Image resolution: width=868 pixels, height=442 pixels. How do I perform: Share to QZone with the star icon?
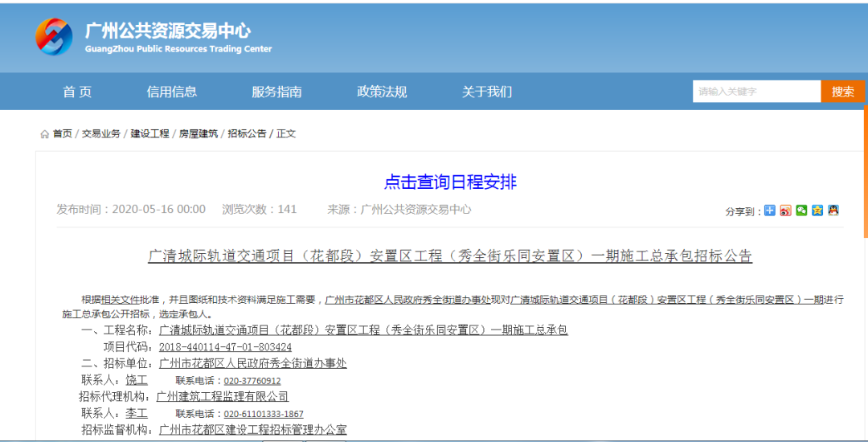click(817, 211)
